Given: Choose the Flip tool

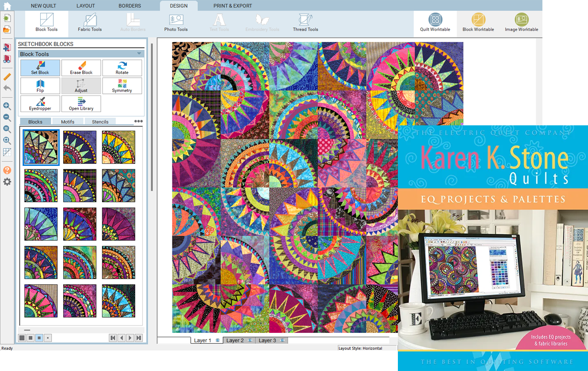Looking at the screenshot, I should pyautogui.click(x=40, y=86).
